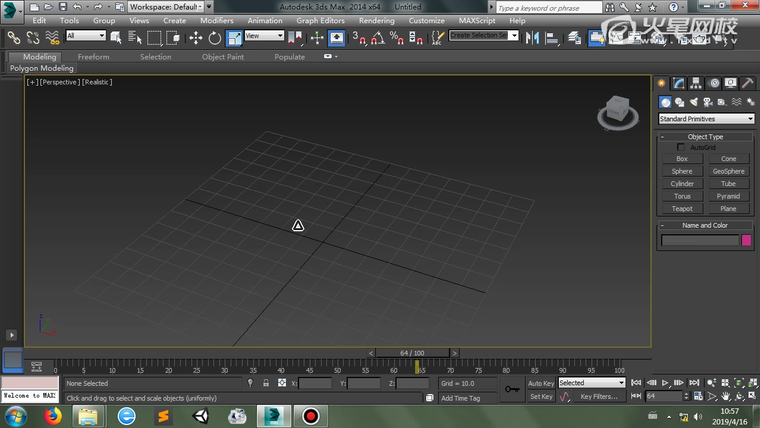This screenshot has height=428, width=760.
Task: Launch Unity from the Windows taskbar
Action: (199, 415)
